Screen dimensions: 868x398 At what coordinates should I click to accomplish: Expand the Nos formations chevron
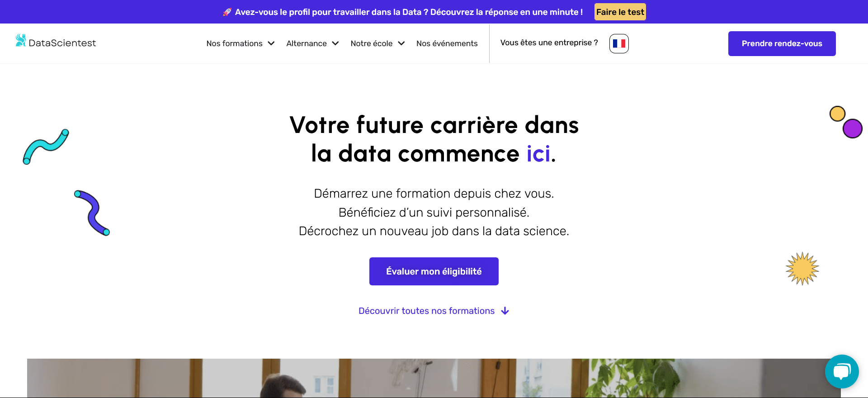pyautogui.click(x=271, y=43)
